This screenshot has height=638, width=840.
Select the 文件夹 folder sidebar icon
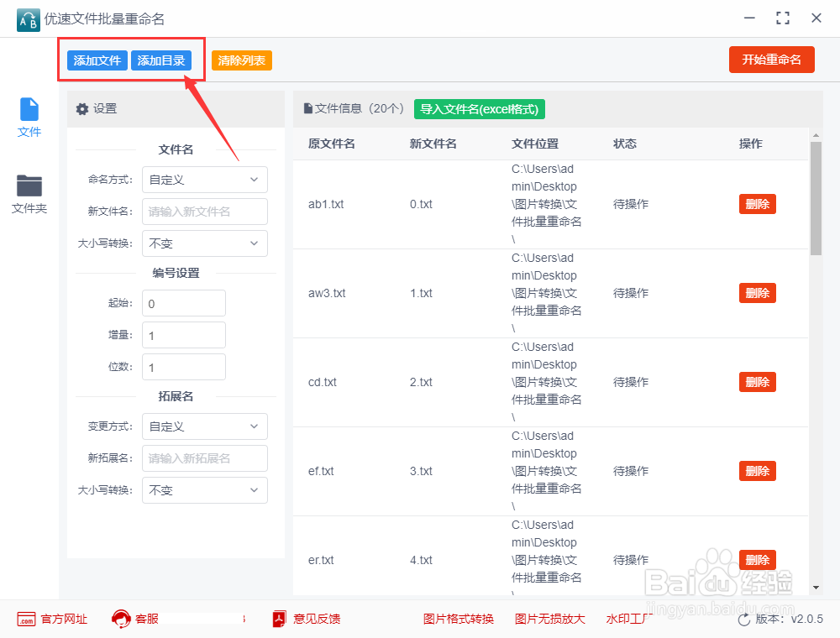(x=29, y=186)
